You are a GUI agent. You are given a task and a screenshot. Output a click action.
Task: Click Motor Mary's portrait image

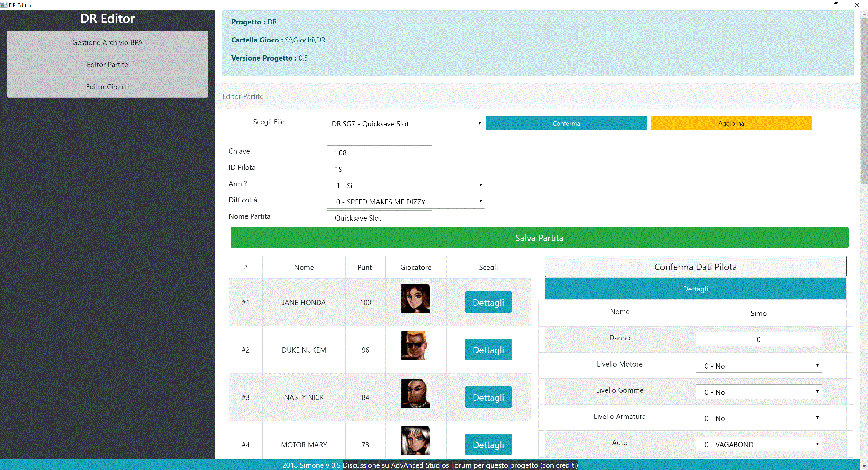click(x=415, y=441)
